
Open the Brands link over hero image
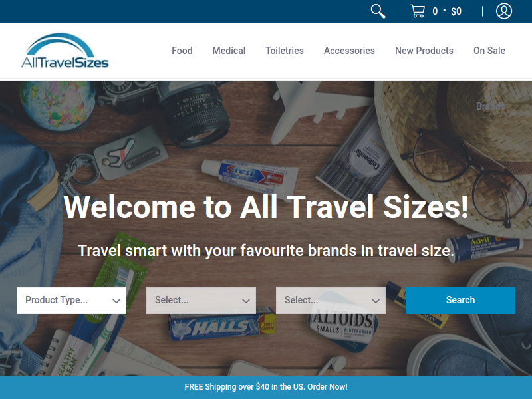coord(490,106)
